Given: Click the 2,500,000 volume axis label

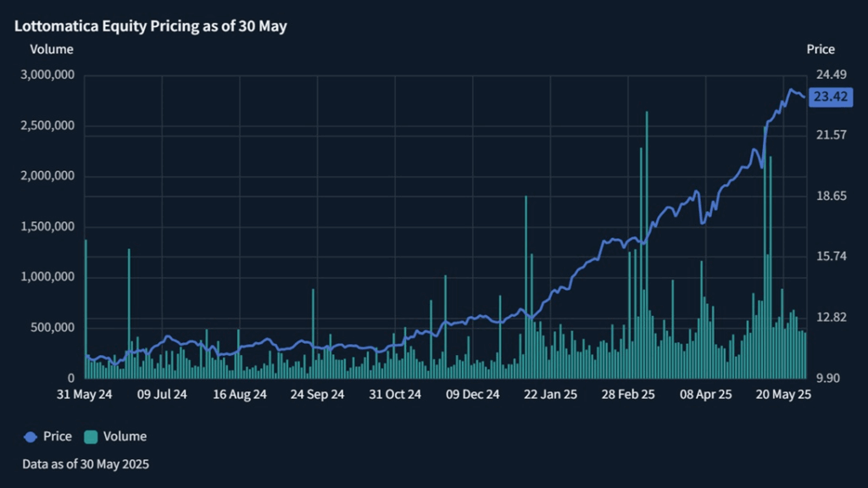Looking at the screenshot, I should pos(47,125).
